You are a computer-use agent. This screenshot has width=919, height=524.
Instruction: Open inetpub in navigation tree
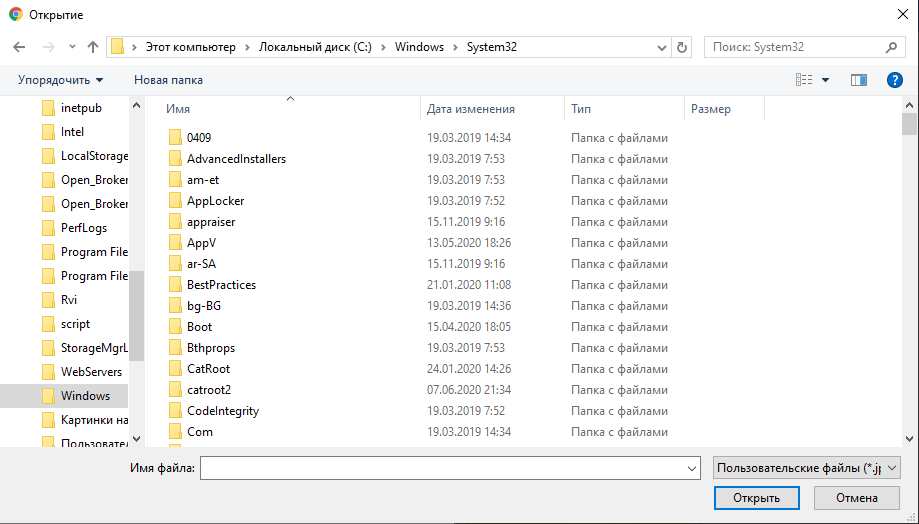click(x=81, y=108)
